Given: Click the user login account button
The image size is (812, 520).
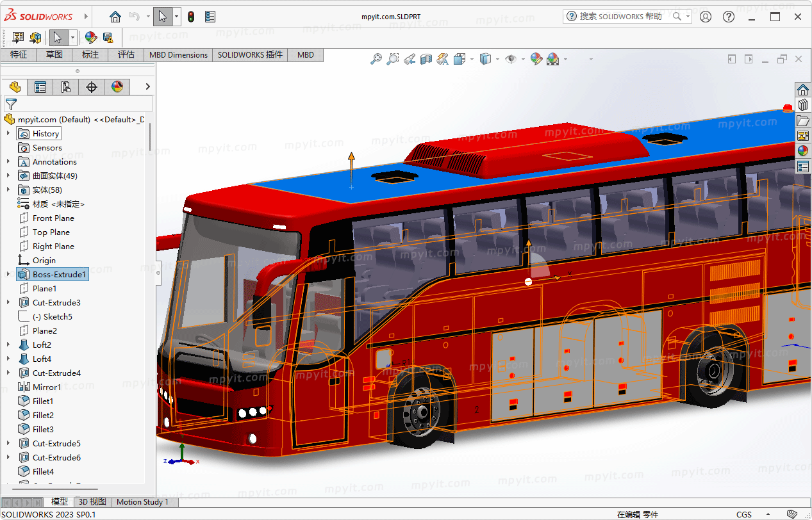Looking at the screenshot, I should [x=706, y=17].
